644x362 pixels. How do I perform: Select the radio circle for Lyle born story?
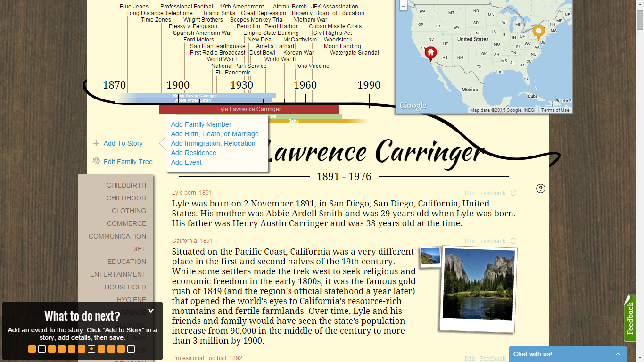(513, 193)
